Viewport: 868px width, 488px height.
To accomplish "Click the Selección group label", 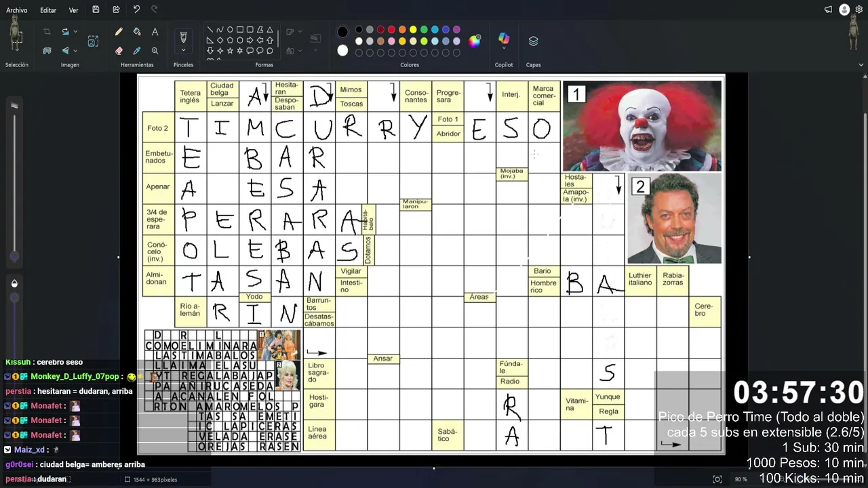I will pos(17,65).
